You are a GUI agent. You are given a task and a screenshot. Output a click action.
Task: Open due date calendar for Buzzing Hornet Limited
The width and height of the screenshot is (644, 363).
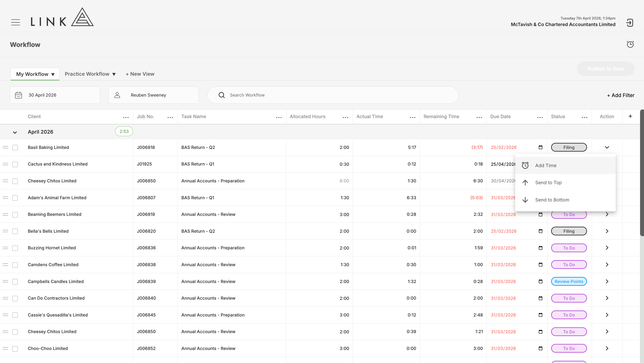pyautogui.click(x=541, y=248)
